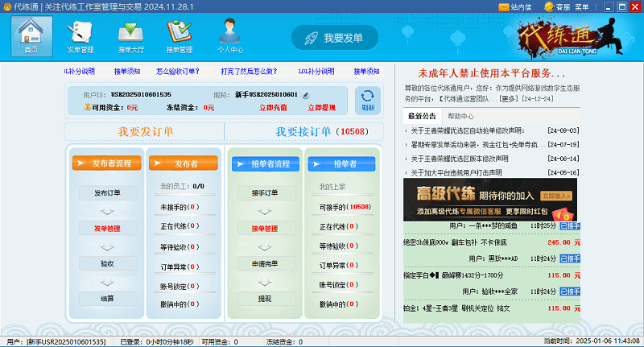Viewport: 644px width, 347px height.
Task: Click the 发布者流程 orange header
Action: click(x=107, y=163)
